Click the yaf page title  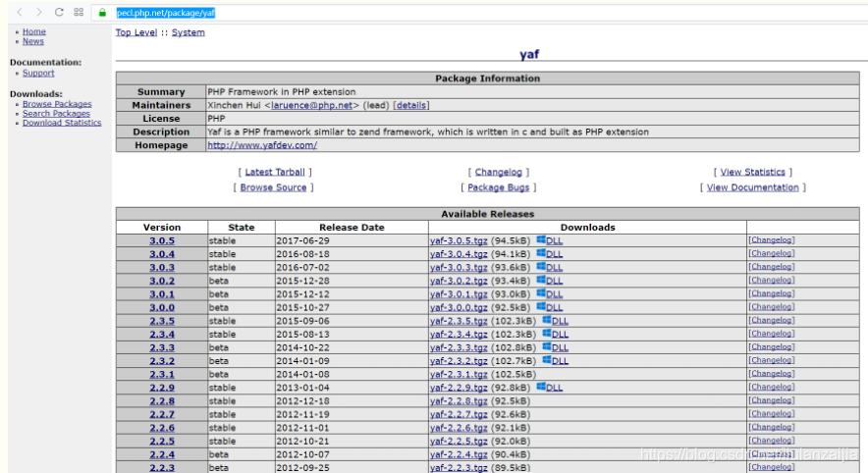pos(529,54)
